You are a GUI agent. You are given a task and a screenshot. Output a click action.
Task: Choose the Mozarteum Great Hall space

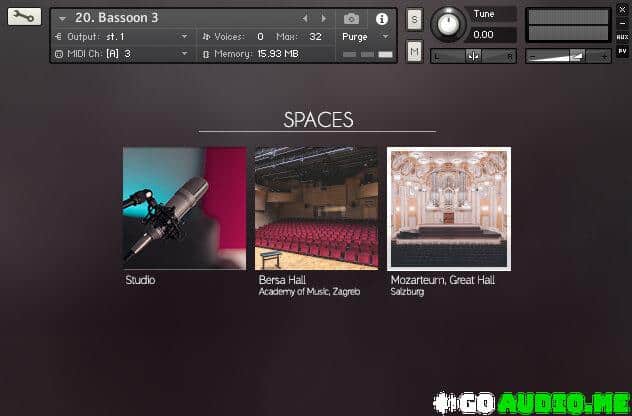(448, 208)
